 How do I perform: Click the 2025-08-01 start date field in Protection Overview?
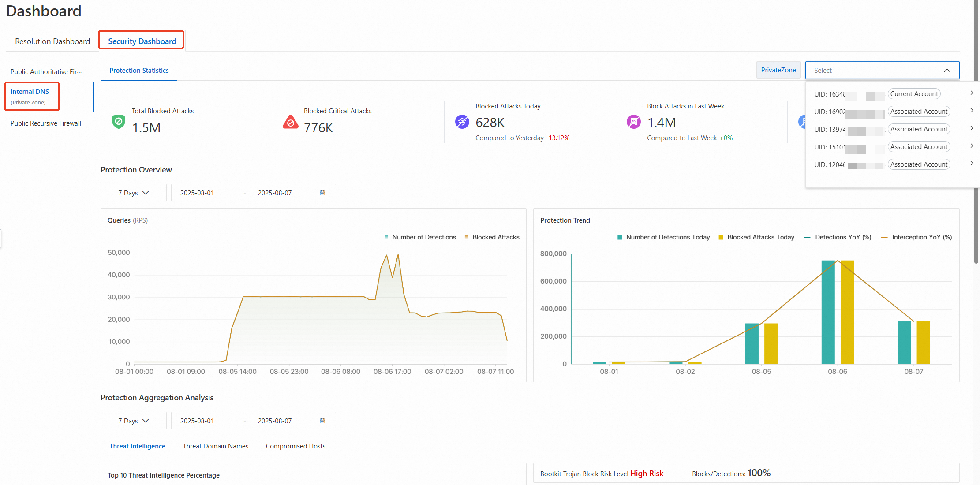tap(197, 193)
